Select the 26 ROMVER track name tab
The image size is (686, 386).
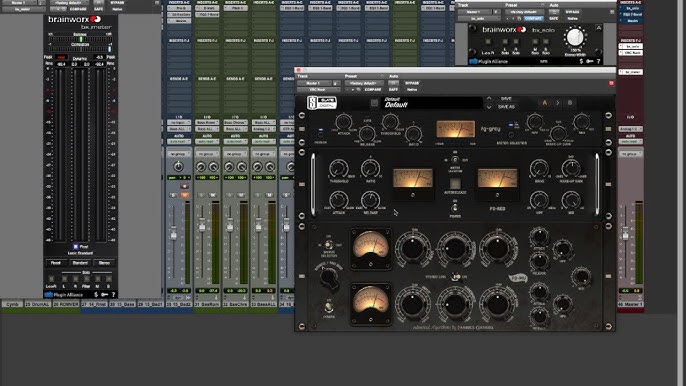[x=66, y=304]
